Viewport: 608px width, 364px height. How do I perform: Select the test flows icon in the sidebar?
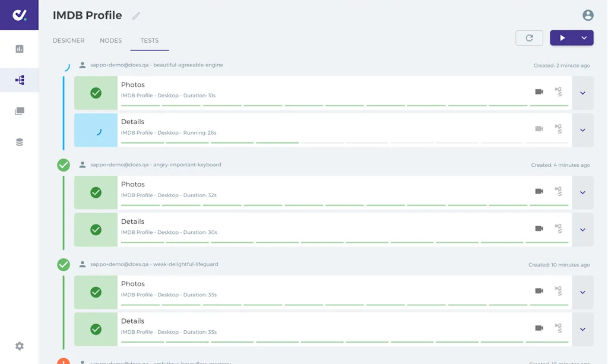20,79
